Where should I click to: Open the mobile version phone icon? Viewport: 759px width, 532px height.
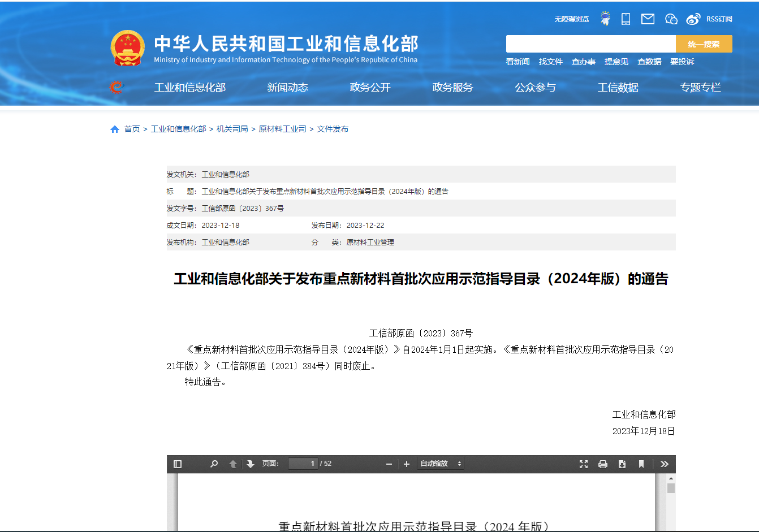626,19
